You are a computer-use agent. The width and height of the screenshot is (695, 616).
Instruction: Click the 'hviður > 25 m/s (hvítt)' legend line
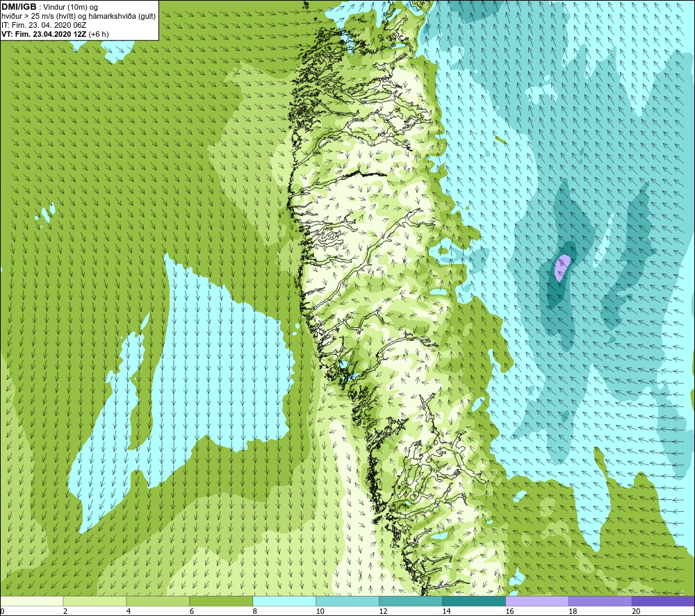click(x=79, y=17)
